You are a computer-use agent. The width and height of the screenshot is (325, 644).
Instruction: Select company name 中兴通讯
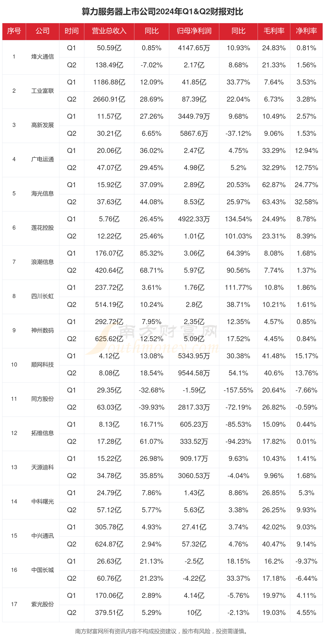(42, 536)
